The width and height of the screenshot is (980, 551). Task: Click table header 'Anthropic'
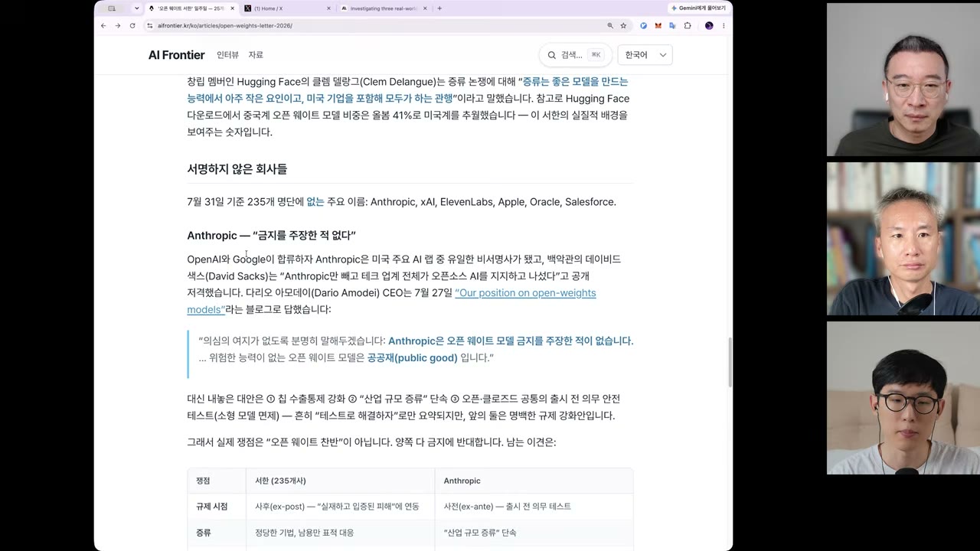pyautogui.click(x=462, y=481)
